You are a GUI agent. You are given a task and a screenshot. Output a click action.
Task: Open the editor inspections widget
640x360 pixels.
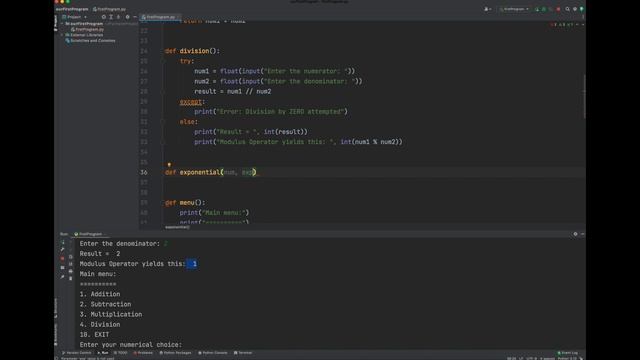(x=562, y=25)
